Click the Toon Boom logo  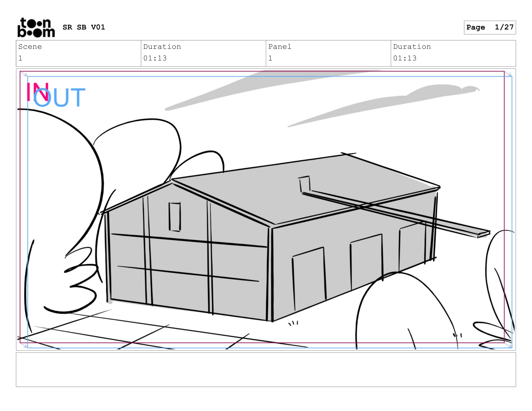click(36, 28)
